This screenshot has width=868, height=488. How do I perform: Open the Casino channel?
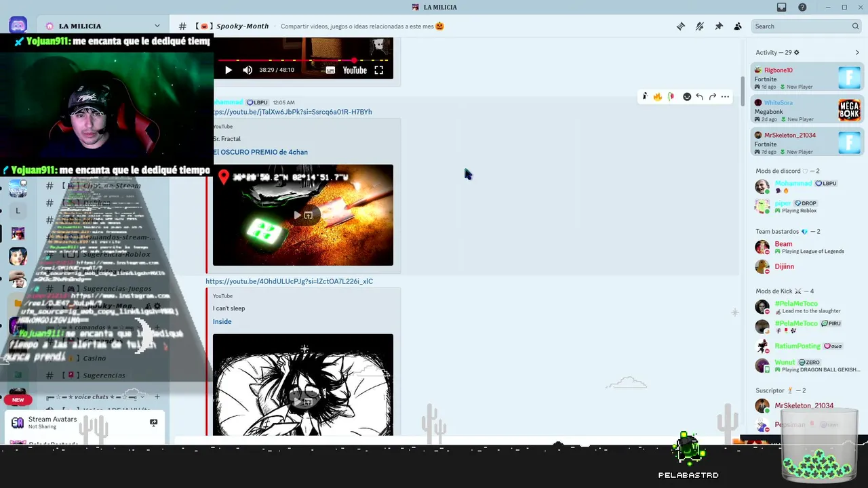[x=102, y=358]
